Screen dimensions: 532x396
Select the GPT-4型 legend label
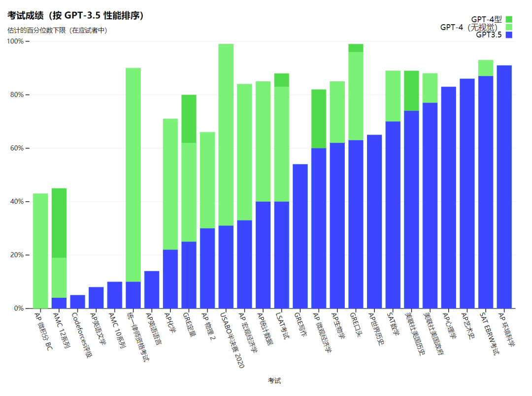point(486,19)
